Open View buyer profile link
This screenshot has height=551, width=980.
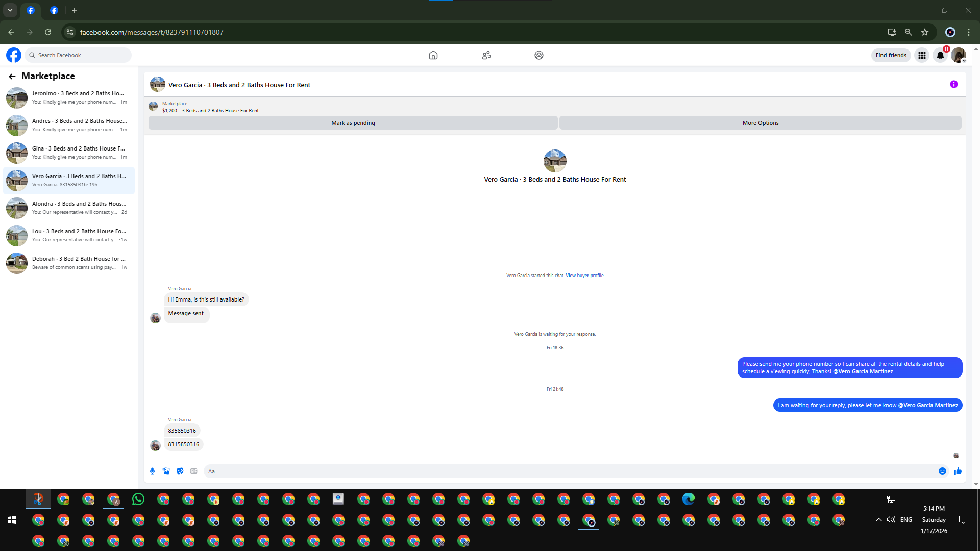click(x=584, y=275)
